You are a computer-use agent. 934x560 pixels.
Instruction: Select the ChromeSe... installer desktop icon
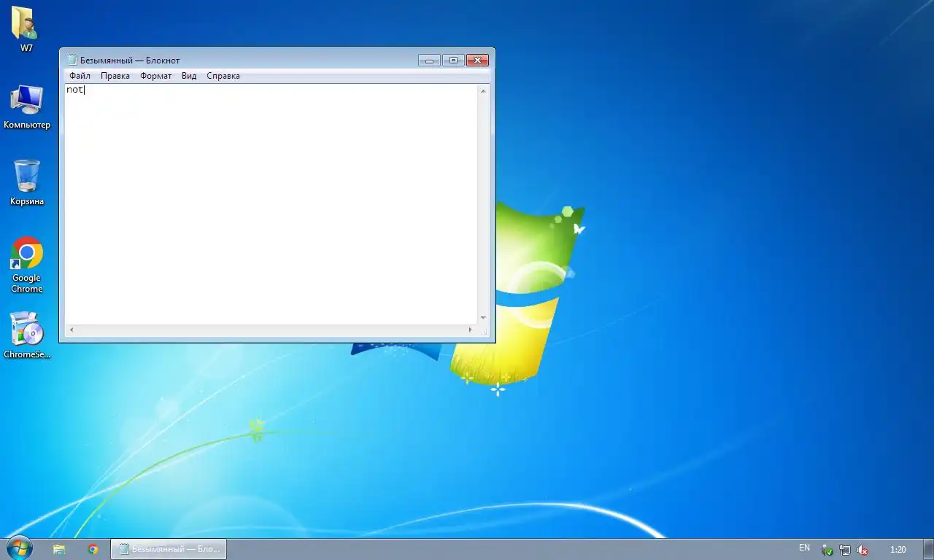click(26, 335)
